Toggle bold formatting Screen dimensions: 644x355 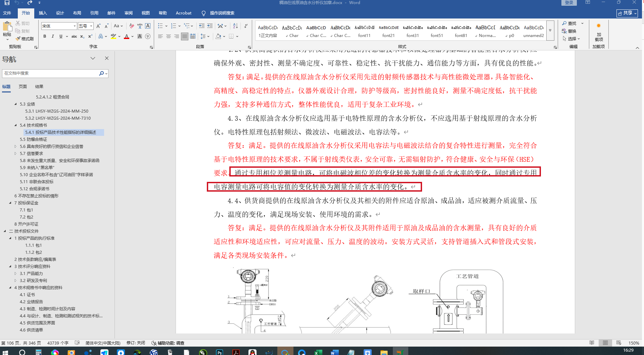click(45, 36)
